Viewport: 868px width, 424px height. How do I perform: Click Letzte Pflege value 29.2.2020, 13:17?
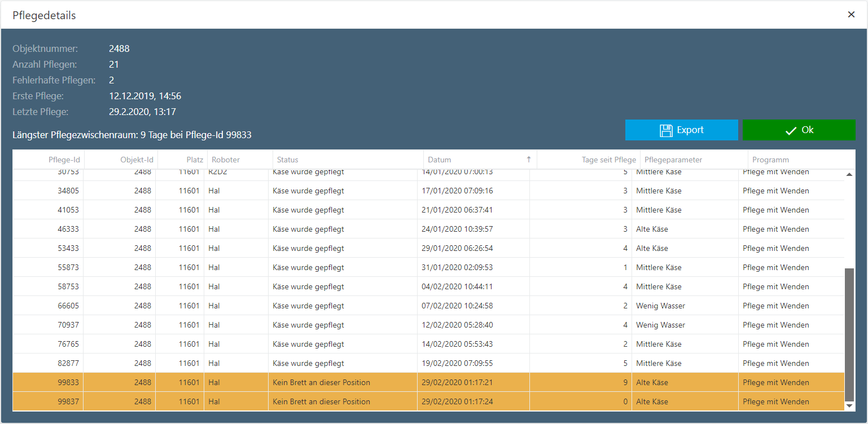143,112
